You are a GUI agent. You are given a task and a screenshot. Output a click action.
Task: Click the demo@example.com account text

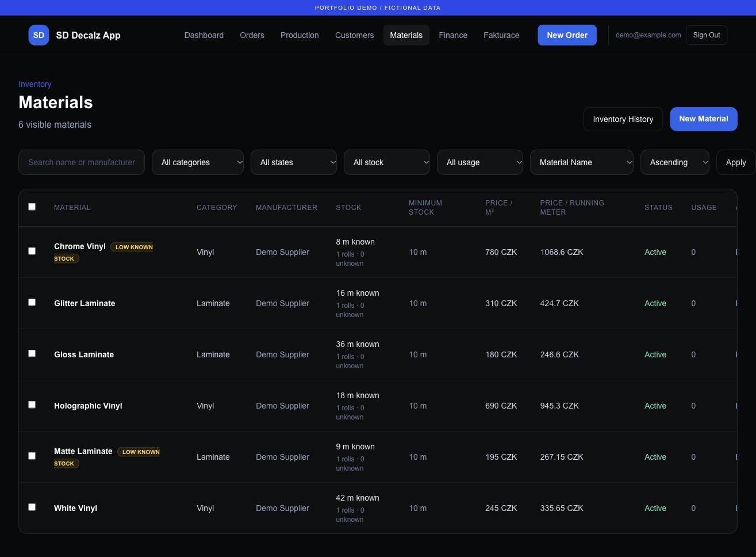pos(648,35)
